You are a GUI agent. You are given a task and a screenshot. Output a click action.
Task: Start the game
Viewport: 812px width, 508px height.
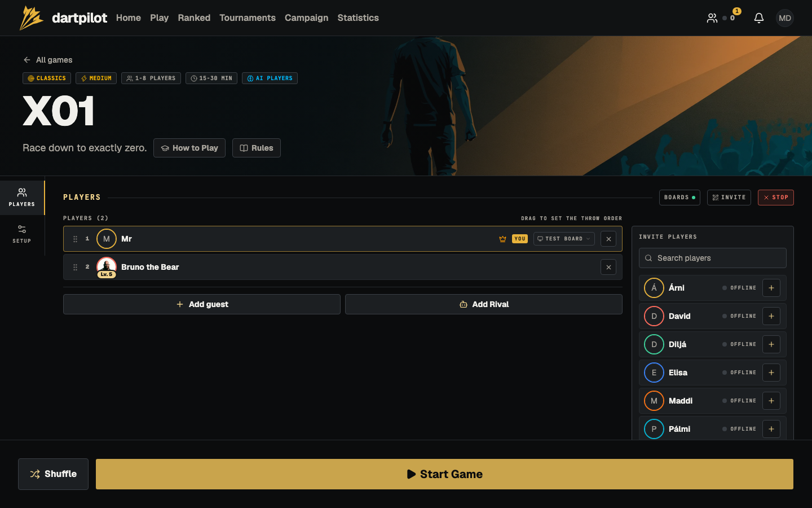(x=444, y=474)
